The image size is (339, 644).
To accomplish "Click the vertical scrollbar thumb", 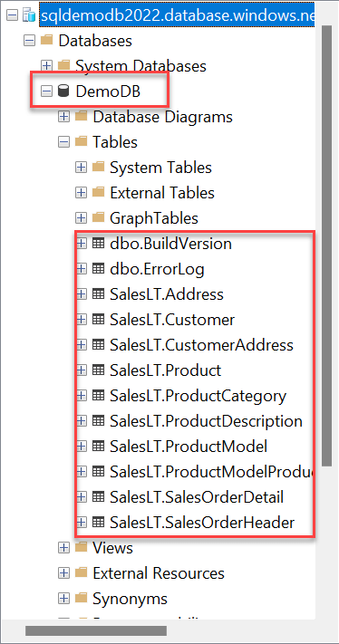I will pos(326,246).
